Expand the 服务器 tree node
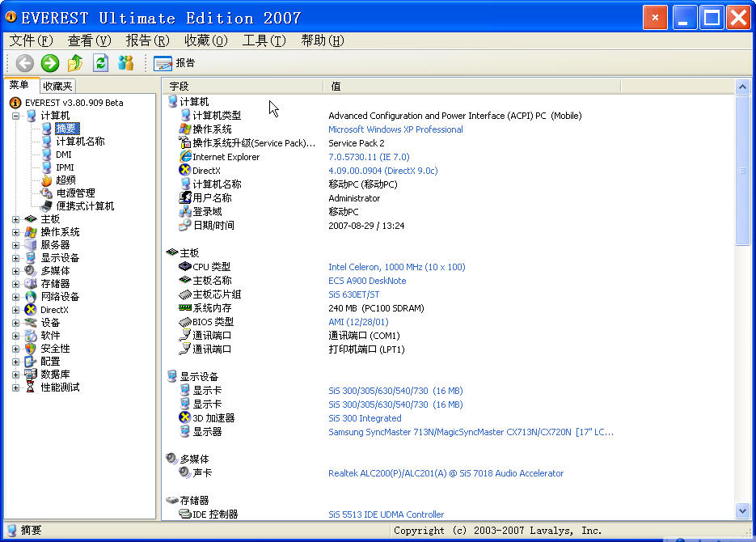Viewport: 756px width, 542px height. pyautogui.click(x=15, y=245)
